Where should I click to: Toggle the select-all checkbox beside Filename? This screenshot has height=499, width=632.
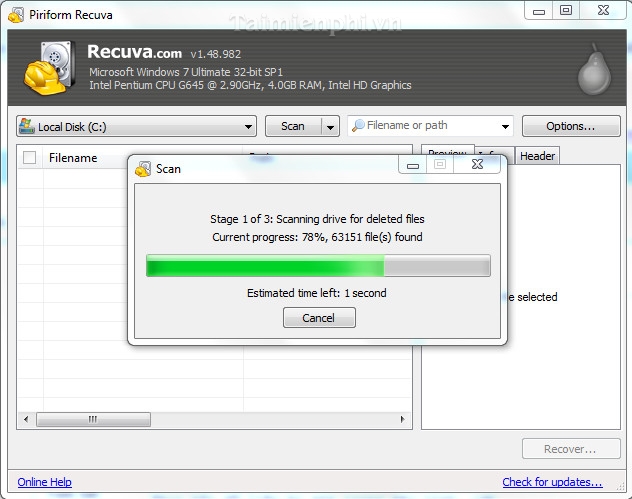pyautogui.click(x=30, y=157)
